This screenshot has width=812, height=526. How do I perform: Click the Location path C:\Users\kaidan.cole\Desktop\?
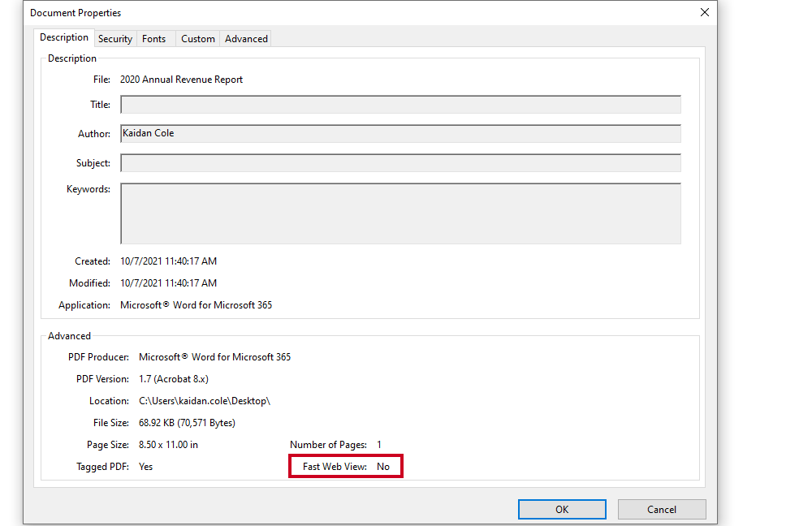click(x=205, y=401)
